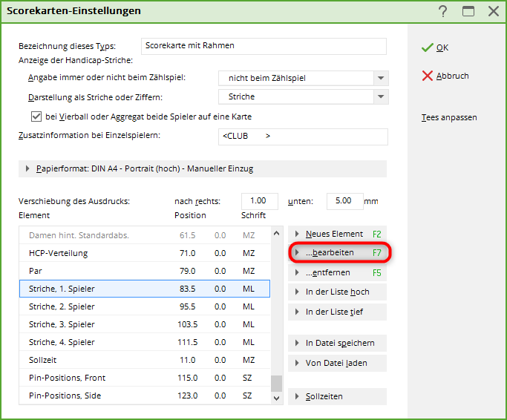Click the element list scrollbar down arrow

click(277, 398)
